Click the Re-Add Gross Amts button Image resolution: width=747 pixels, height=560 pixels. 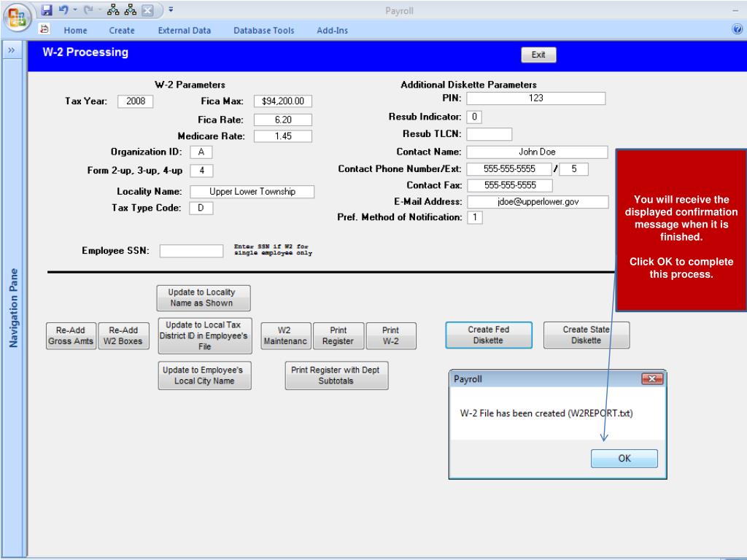tap(71, 335)
